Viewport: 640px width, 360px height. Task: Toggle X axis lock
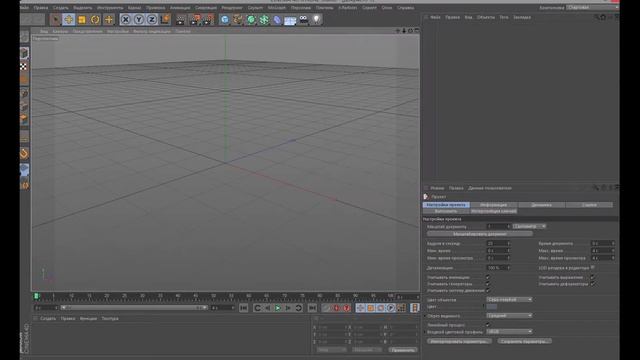click(126, 19)
